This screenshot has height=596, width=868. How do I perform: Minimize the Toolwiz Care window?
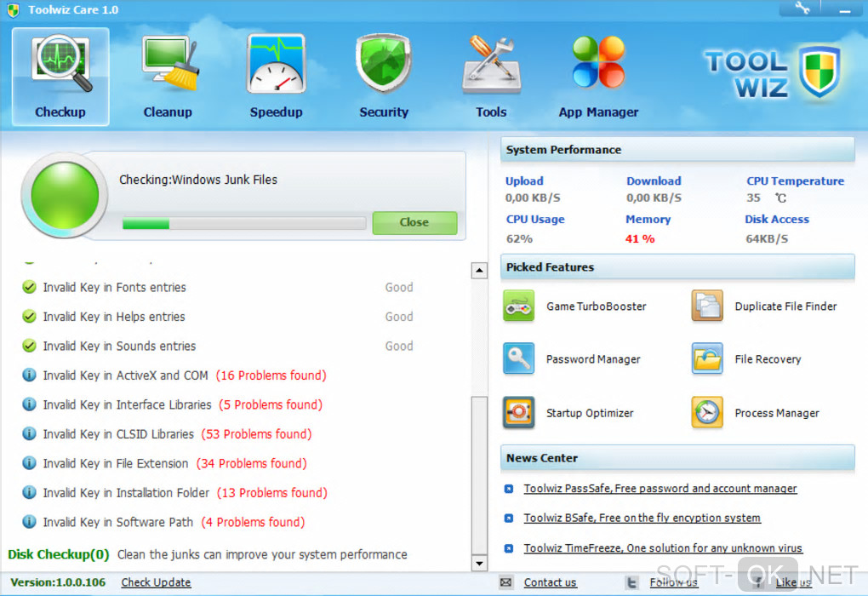pyautogui.click(x=845, y=9)
